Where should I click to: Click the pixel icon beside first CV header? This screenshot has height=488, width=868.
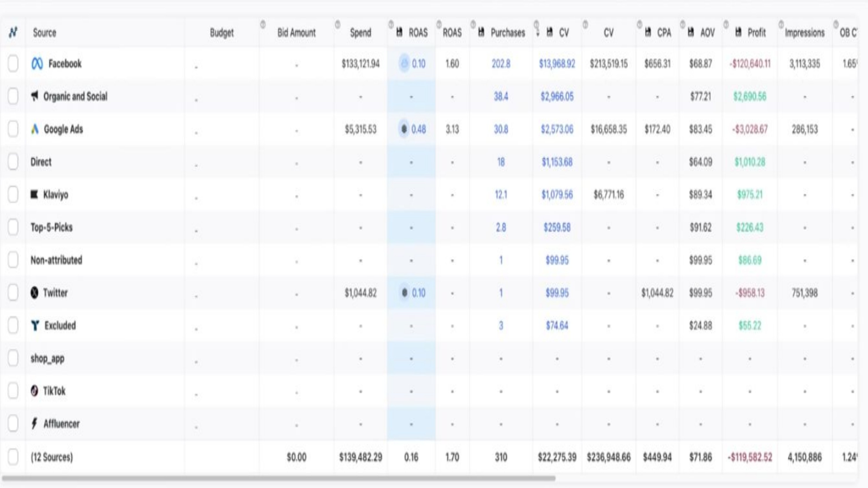(x=549, y=32)
